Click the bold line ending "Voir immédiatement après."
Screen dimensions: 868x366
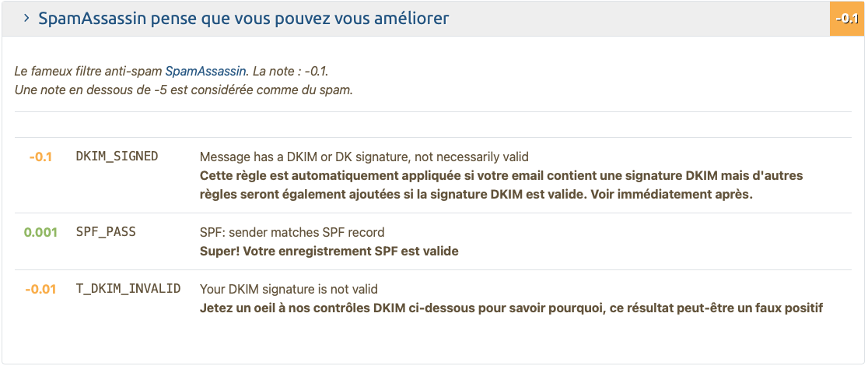click(476, 195)
